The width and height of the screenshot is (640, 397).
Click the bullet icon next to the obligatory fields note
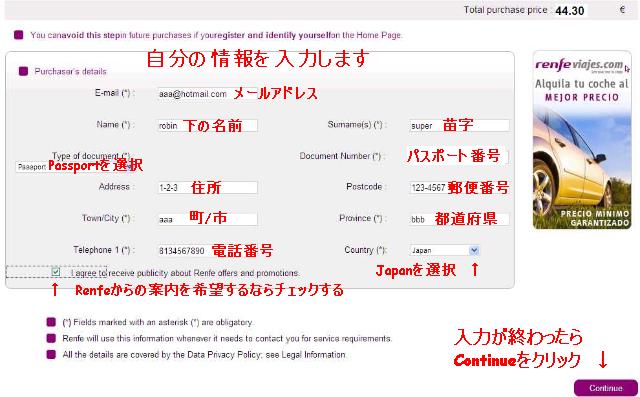coord(51,322)
